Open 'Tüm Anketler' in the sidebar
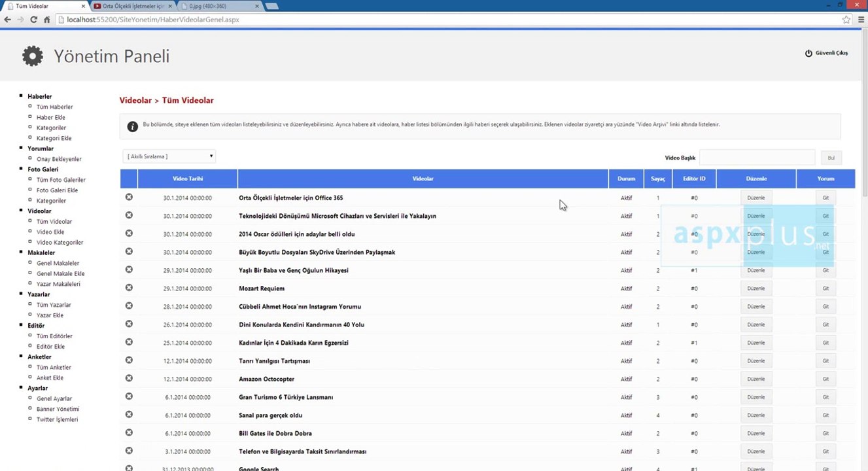Viewport: 868px width, 471px height. pos(54,368)
